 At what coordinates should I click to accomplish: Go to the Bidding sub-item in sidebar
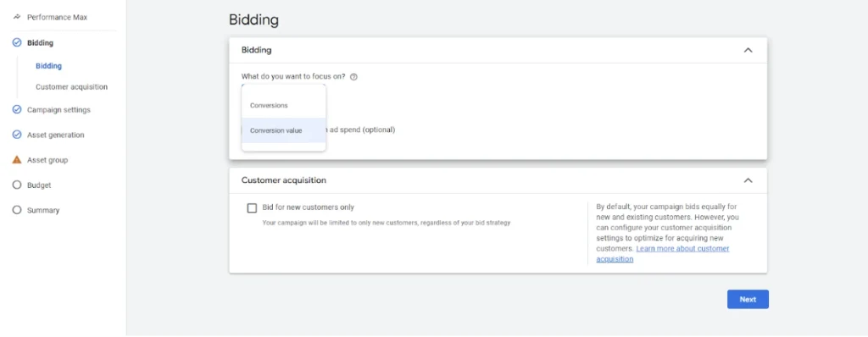(48, 66)
